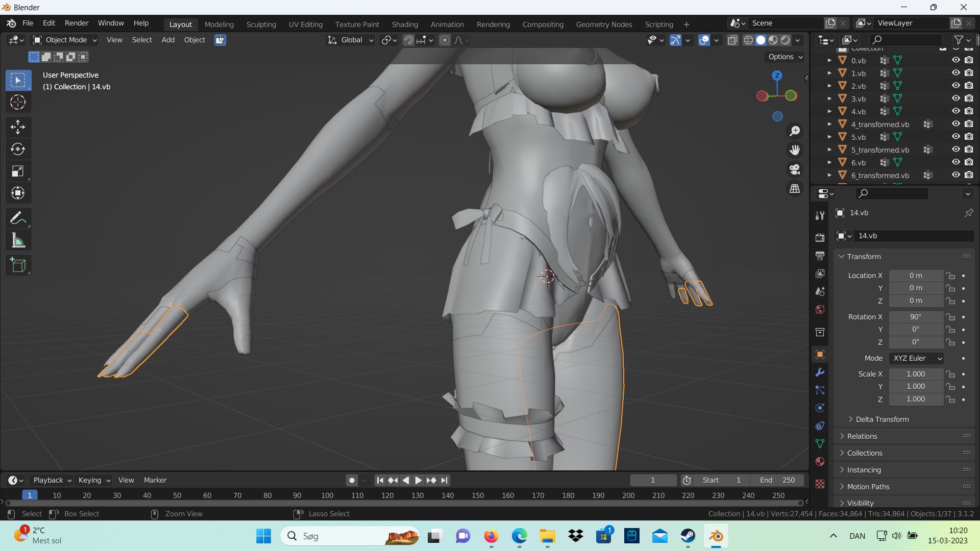Toggle the camera view icon
Viewport: 980px width, 551px height.
[795, 169]
